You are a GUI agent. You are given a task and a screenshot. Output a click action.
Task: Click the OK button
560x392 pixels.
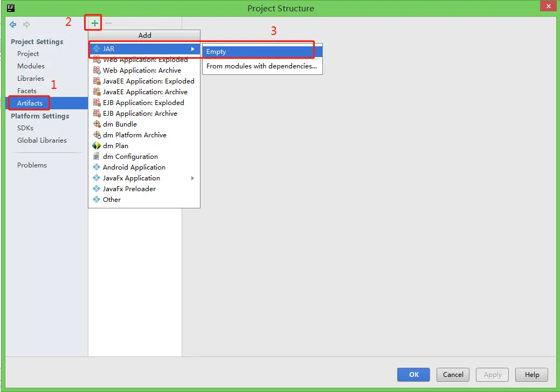point(413,375)
